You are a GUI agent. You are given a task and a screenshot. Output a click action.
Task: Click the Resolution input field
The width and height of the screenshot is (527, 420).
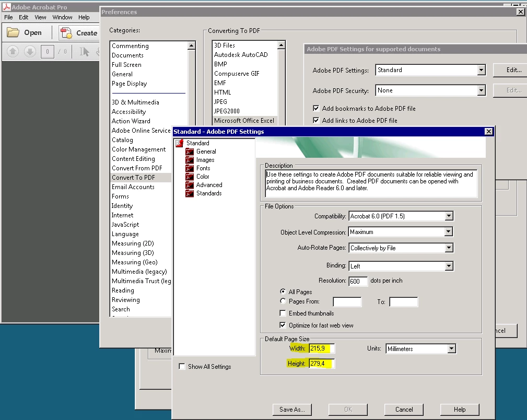(358, 281)
